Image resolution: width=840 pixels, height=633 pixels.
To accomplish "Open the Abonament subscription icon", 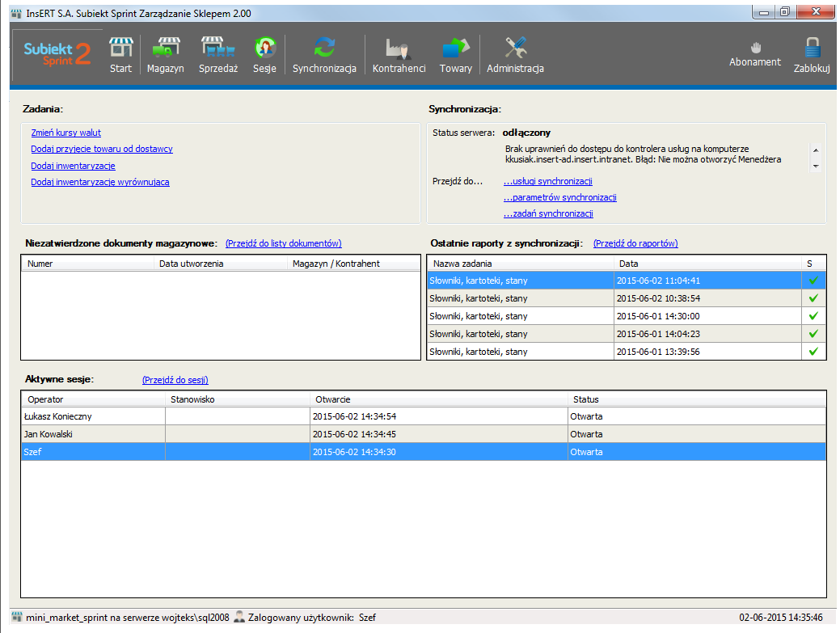I will [755, 54].
